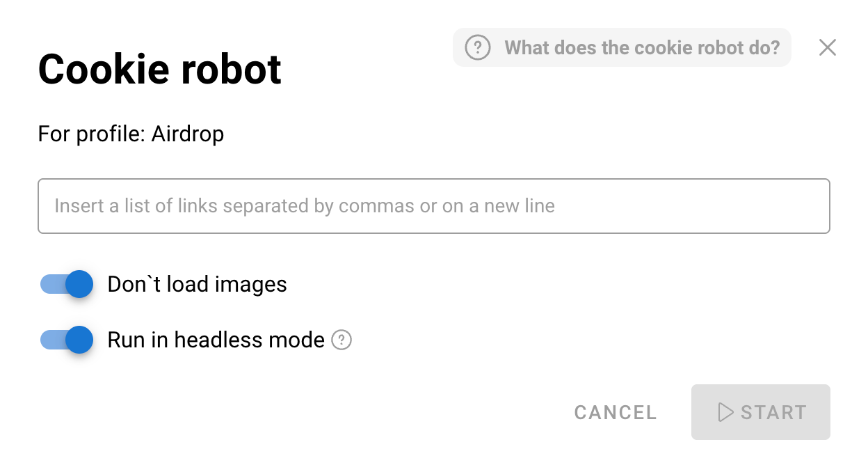Click the profile name 'Airdrop'
The width and height of the screenshot is (868, 472).
coord(188,134)
